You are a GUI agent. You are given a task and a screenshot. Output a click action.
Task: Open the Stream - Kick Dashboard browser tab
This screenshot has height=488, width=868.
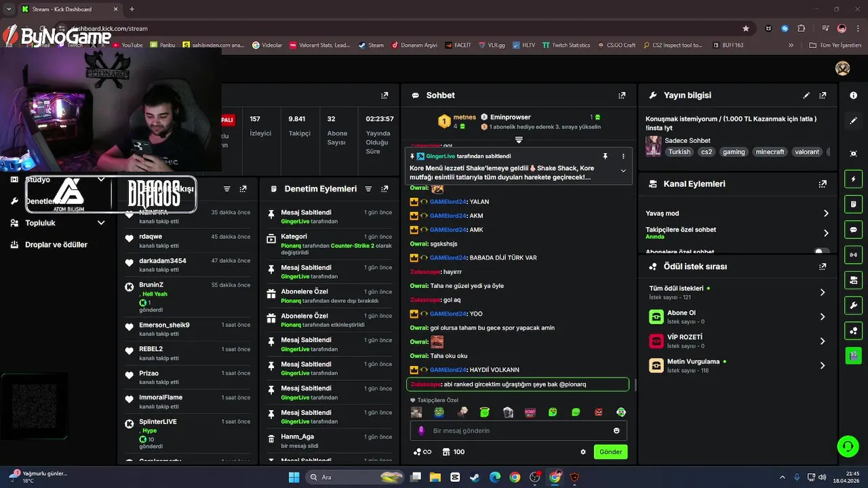[70, 9]
